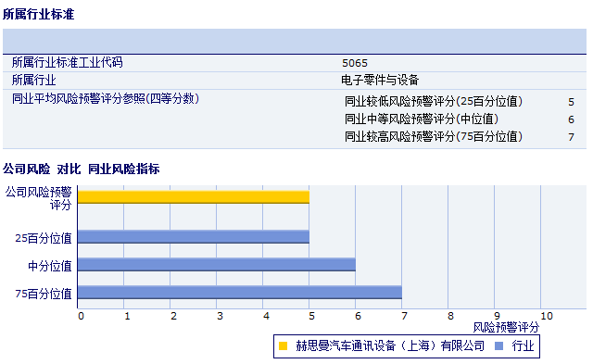Click the 同业中等风险预警评分(中位值) row
The image size is (593, 364).
[x=460, y=119]
